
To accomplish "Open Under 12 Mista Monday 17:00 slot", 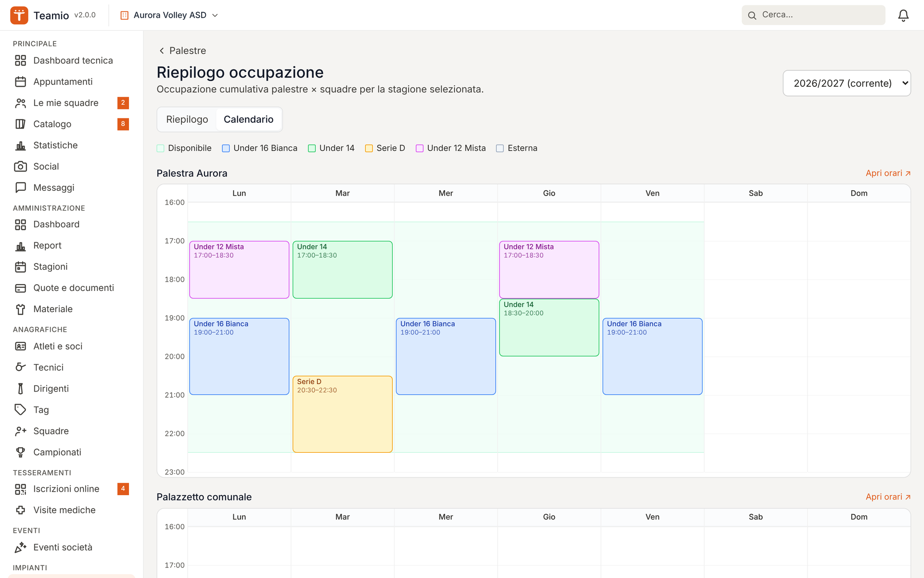I will click(239, 270).
